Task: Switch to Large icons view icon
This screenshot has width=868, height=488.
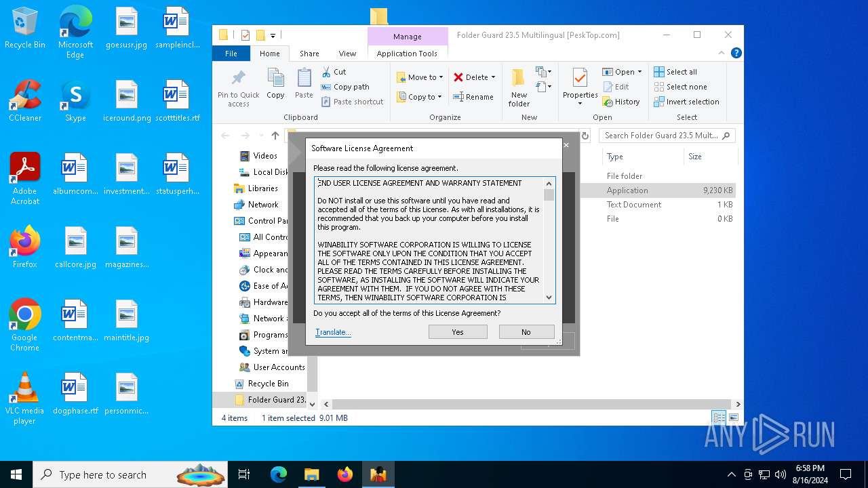Action: [x=733, y=418]
